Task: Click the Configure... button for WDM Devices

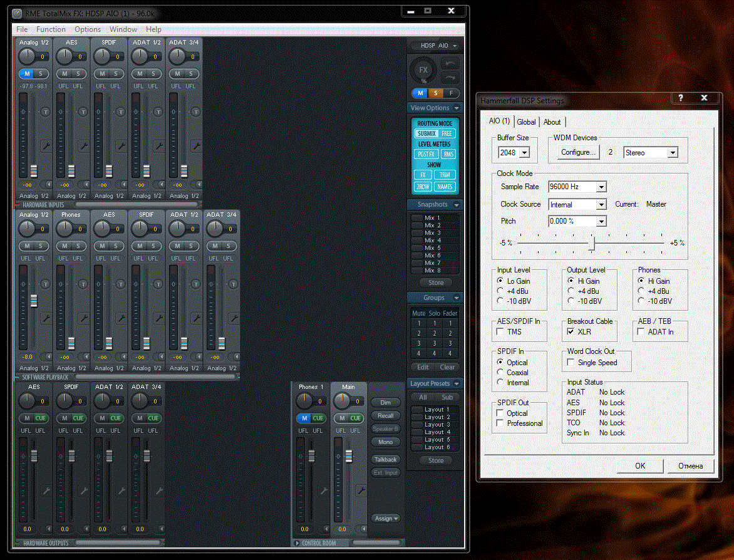Action: pos(578,153)
